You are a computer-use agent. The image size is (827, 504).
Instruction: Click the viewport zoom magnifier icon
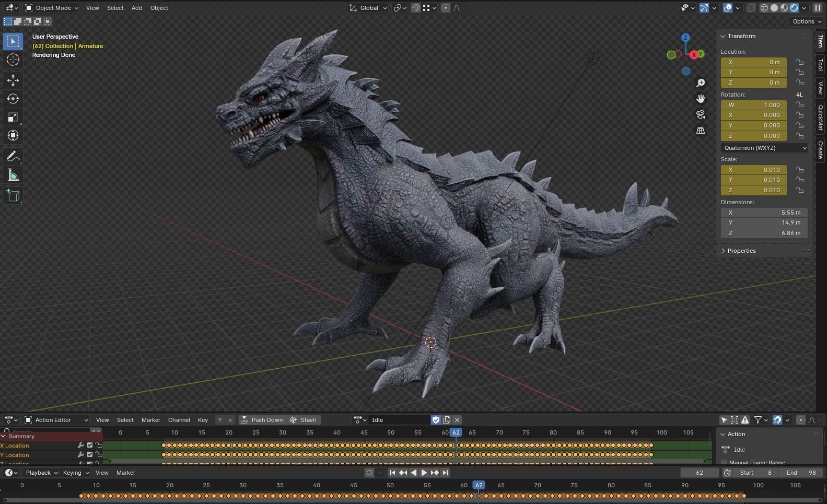701,83
